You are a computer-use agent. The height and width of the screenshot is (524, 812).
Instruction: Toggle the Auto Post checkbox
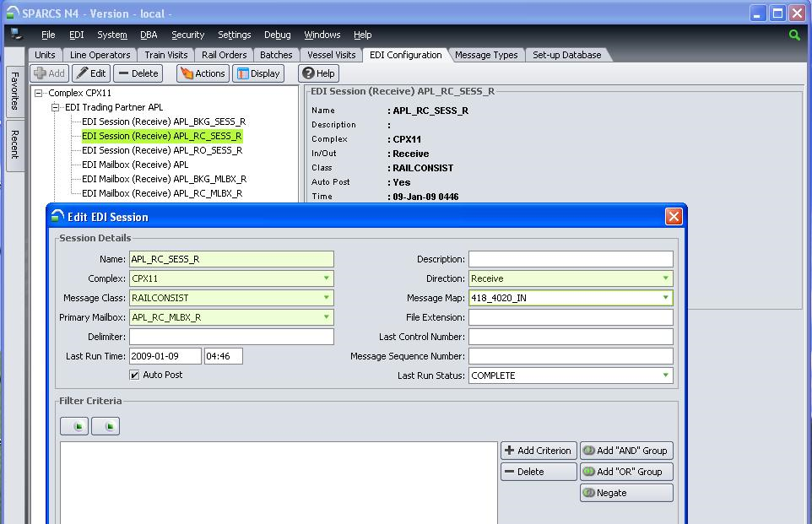[135, 375]
